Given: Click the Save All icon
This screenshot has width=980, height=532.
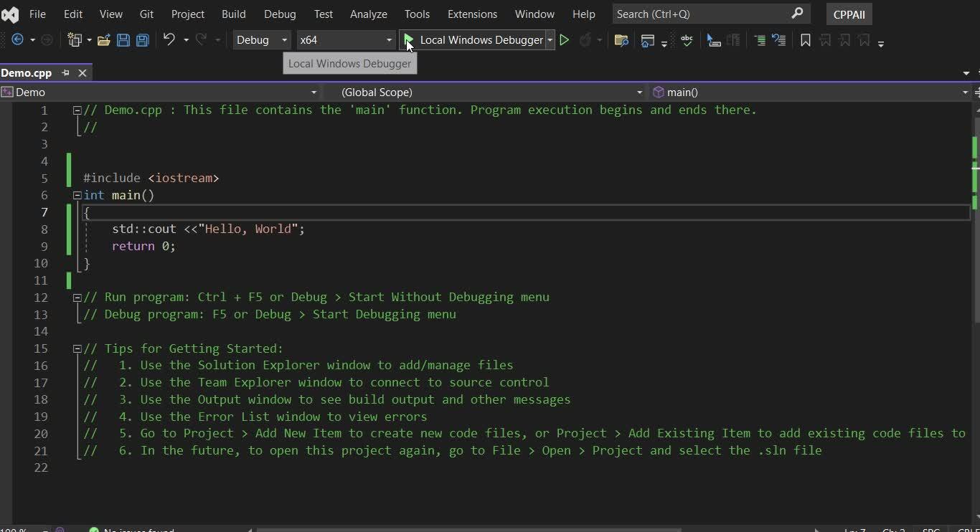Looking at the screenshot, I should [142, 40].
